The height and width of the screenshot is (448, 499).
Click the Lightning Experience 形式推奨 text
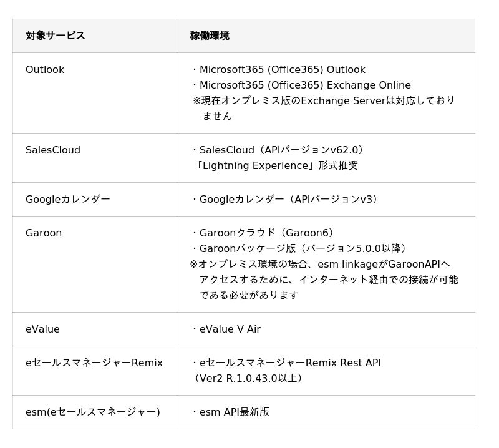click(275, 166)
